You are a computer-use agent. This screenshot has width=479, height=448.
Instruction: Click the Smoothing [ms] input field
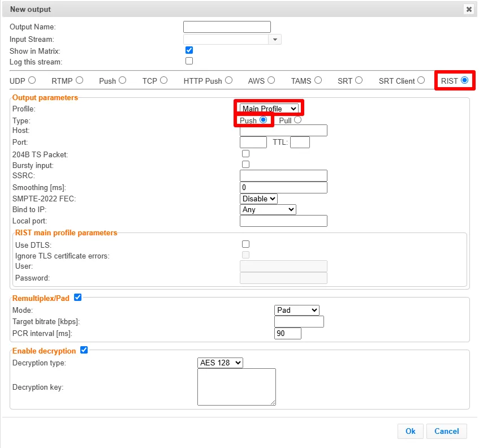[x=283, y=187]
